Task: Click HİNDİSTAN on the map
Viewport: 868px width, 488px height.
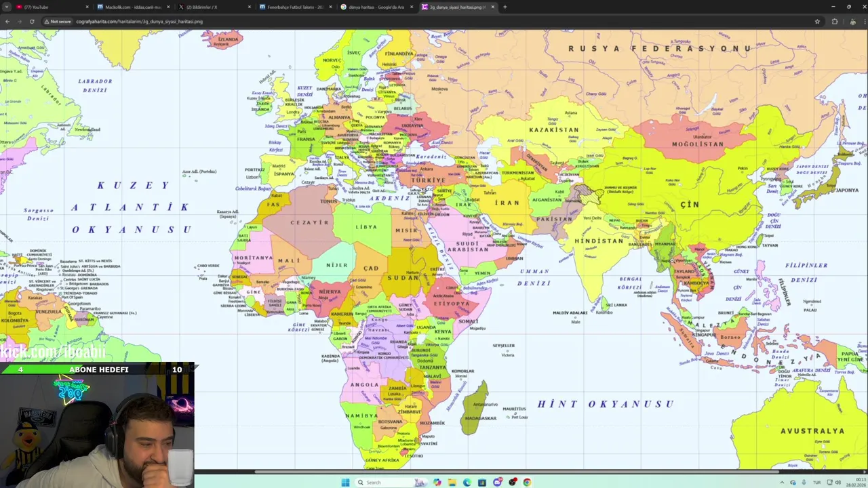Action: (x=599, y=241)
